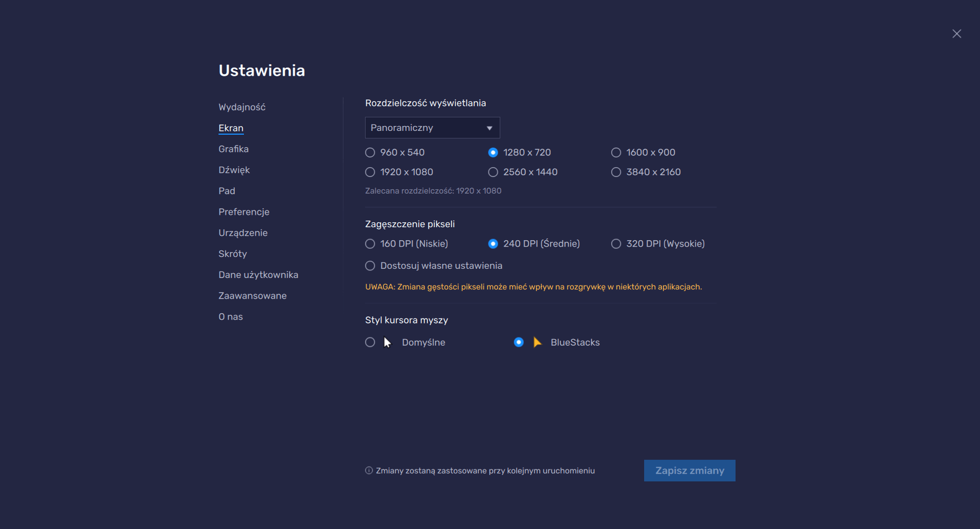Viewport: 980px width, 529px height.
Task: Open the Panoramiczny resolution dropdown
Action: [432, 128]
